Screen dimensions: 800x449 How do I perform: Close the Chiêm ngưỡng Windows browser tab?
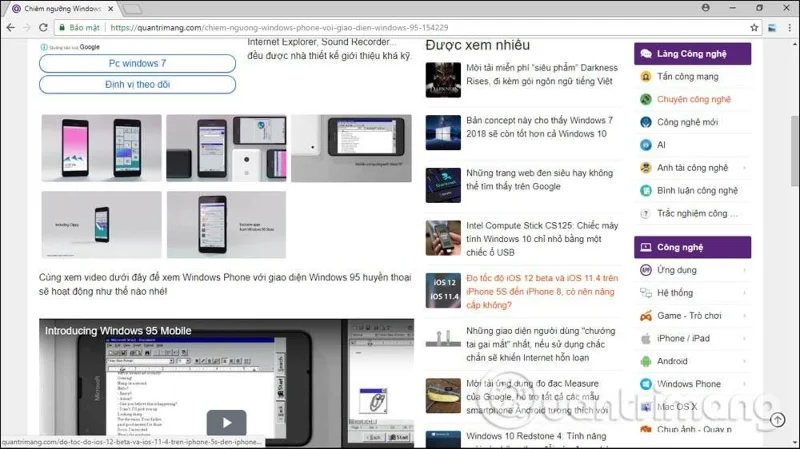pos(111,9)
